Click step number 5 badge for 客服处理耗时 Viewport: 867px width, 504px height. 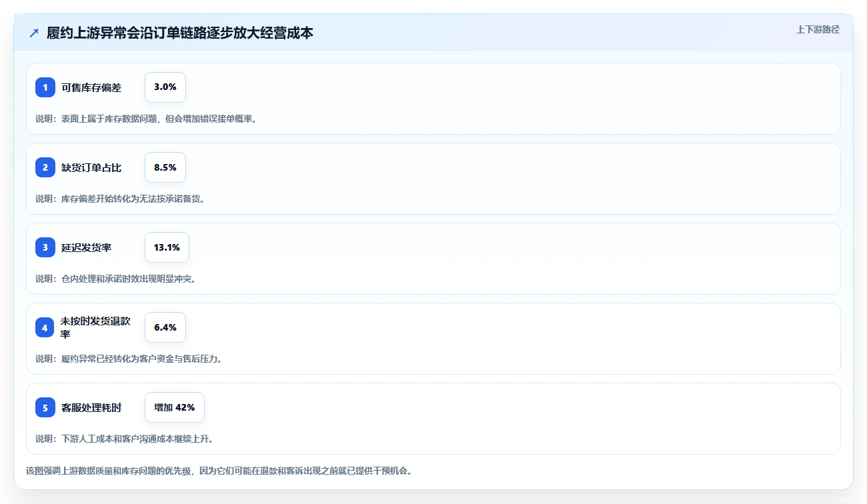[45, 407]
